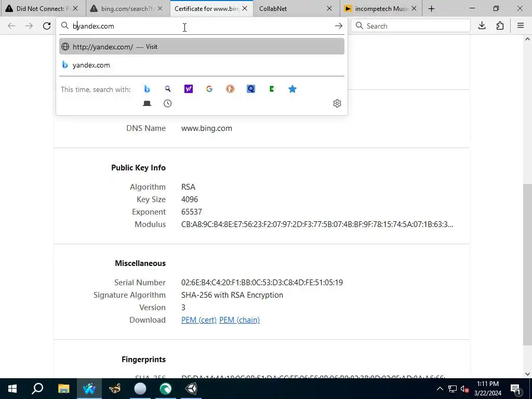Image resolution: width=532 pixels, height=399 pixels.
Task: Click the Search box in the toolbar
Action: point(410,26)
